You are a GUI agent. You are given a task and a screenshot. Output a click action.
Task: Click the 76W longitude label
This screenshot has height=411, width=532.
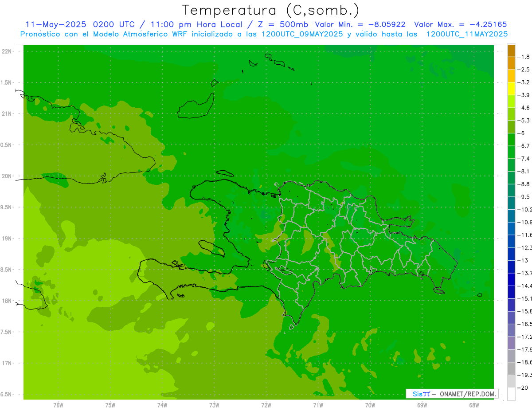pyautogui.click(x=58, y=405)
